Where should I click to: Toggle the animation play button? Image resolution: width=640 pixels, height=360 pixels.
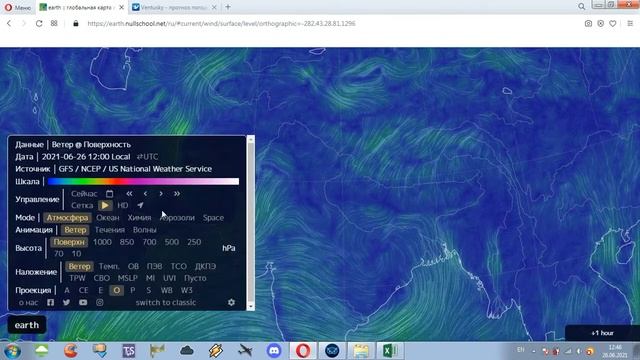[x=105, y=205]
